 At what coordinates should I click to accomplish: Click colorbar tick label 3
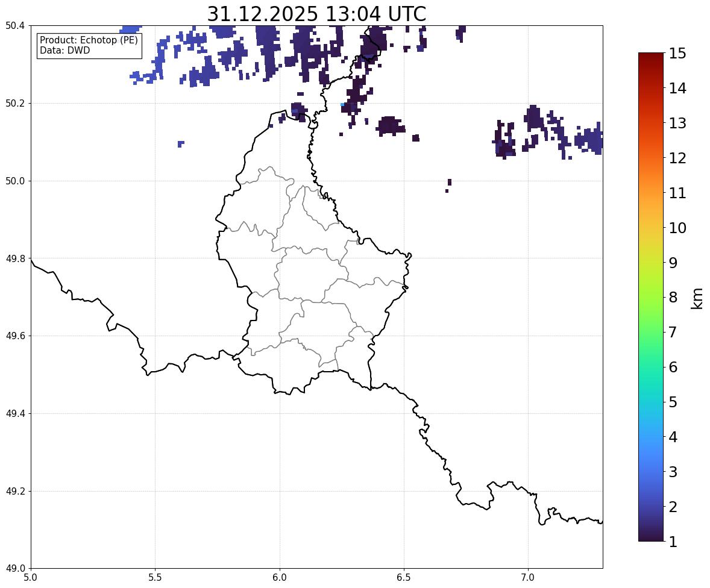pyautogui.click(x=673, y=472)
